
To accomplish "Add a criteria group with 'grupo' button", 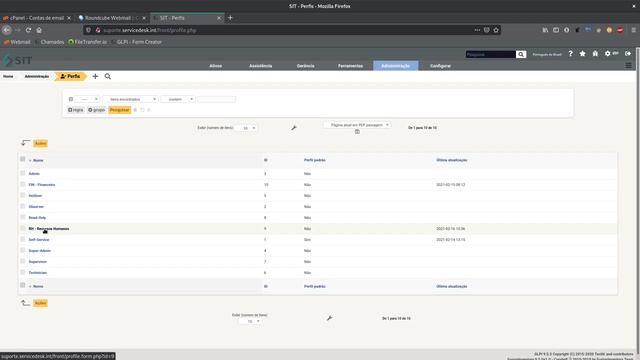I will (x=97, y=110).
